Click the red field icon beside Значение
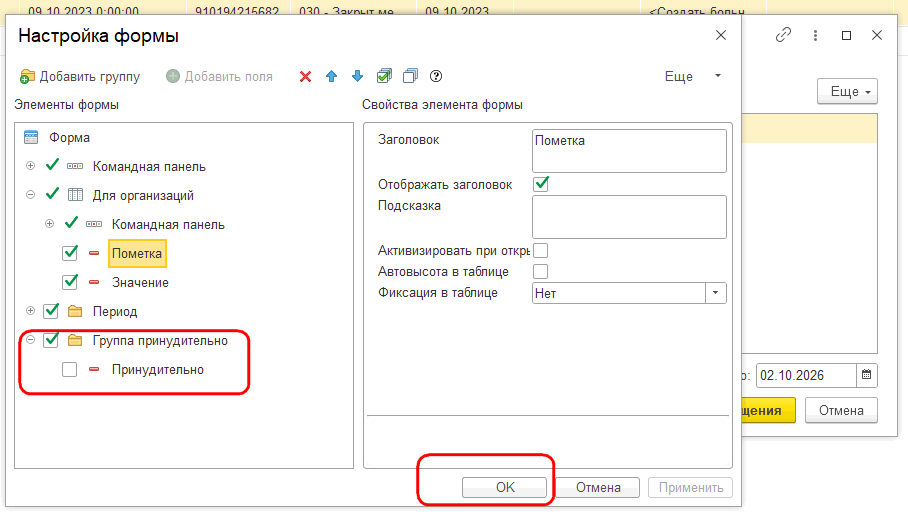908x529 pixels. point(94,282)
